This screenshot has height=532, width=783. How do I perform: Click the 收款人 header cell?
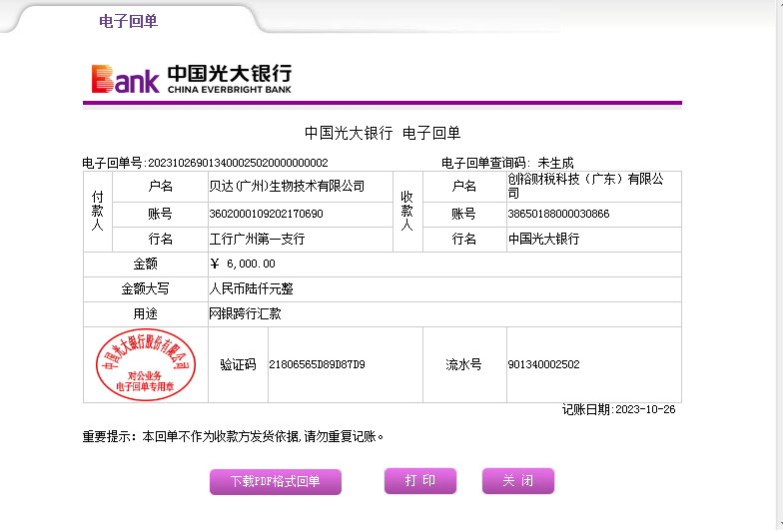tap(407, 212)
